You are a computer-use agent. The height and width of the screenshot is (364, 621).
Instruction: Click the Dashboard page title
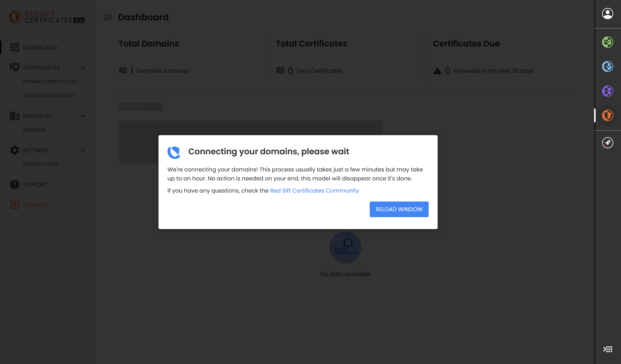[143, 17]
